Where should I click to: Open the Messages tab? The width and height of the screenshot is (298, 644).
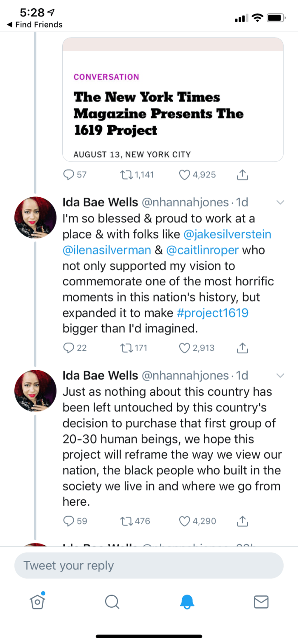point(261,602)
